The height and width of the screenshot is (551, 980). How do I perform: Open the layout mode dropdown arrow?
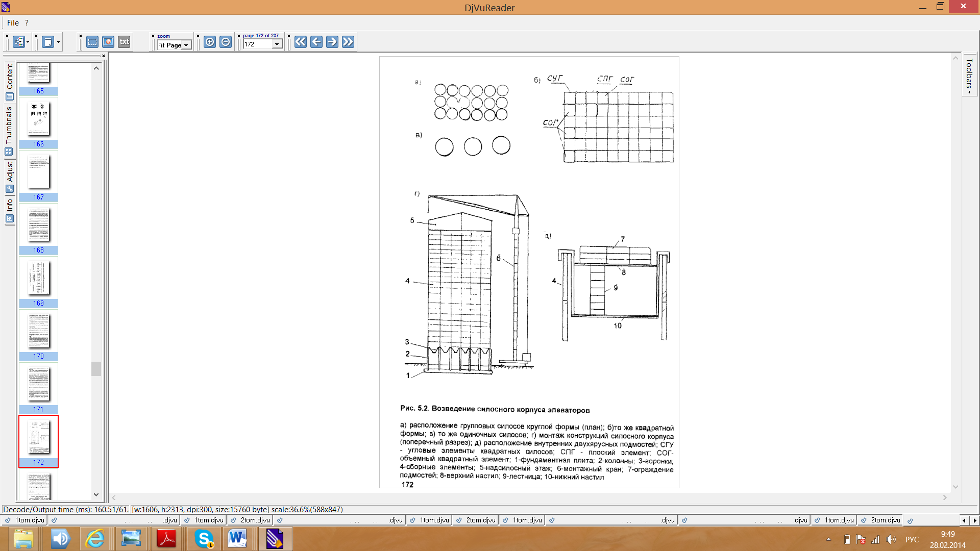point(28,42)
